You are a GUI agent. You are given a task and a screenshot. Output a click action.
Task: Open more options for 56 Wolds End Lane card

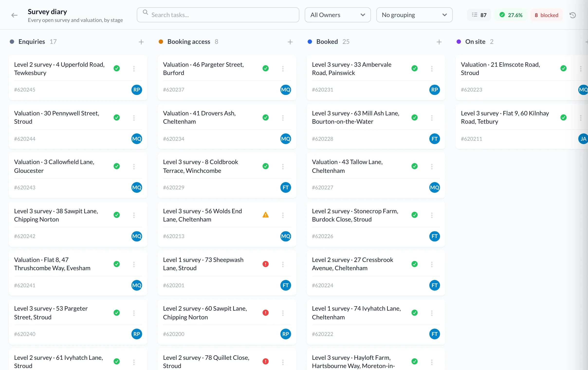(x=283, y=215)
